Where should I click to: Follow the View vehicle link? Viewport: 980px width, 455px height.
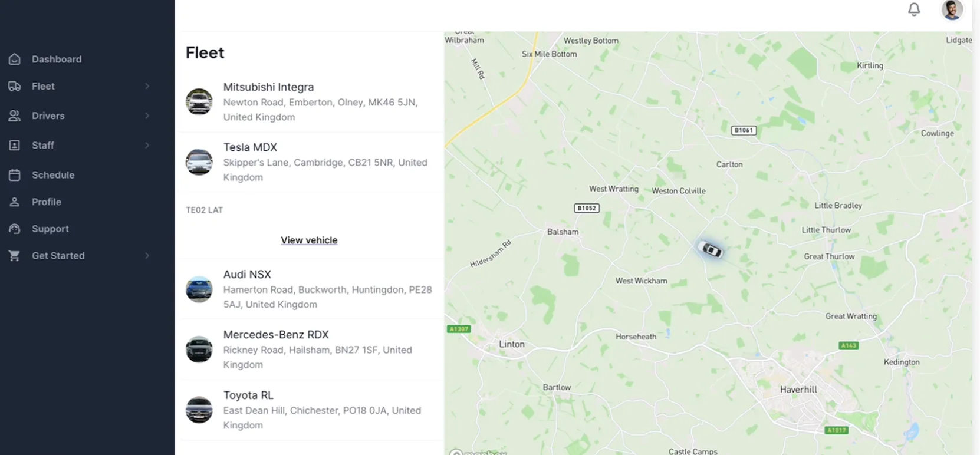[x=309, y=240]
